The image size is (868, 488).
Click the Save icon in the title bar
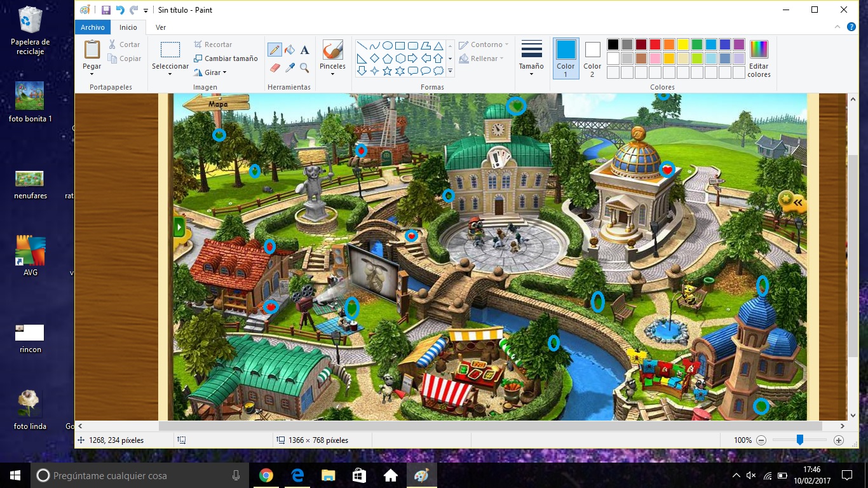point(106,10)
